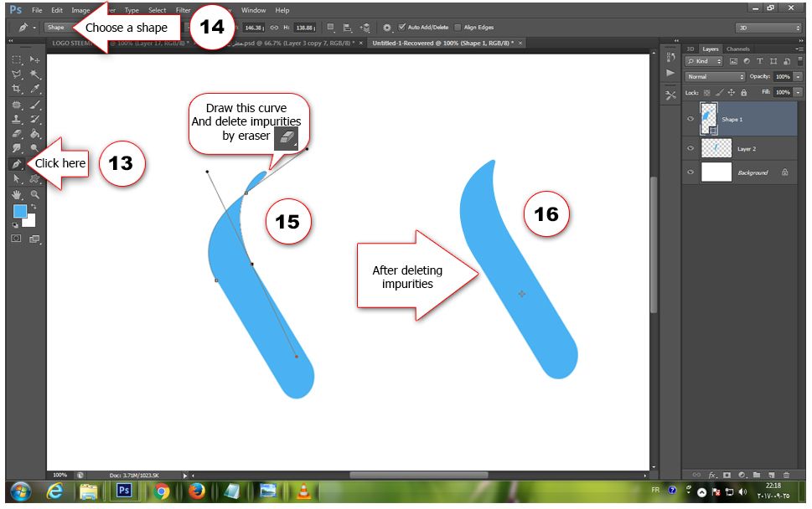This screenshot has height=509, width=812.
Task: Select the Paint Bucket tool
Action: (34, 134)
